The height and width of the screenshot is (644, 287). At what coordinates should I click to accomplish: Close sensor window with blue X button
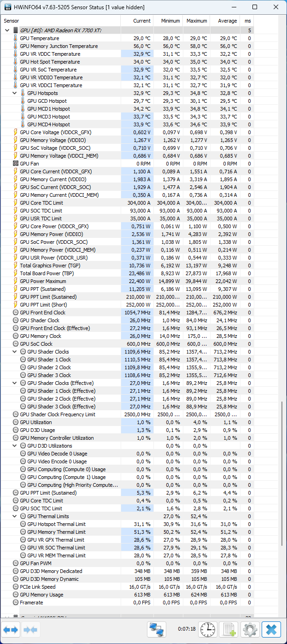click(271, 629)
